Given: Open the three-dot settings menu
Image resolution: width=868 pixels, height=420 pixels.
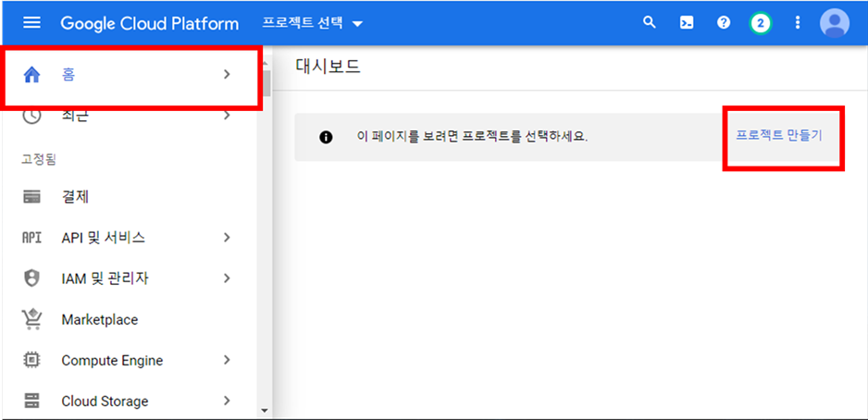Looking at the screenshot, I should [x=798, y=23].
